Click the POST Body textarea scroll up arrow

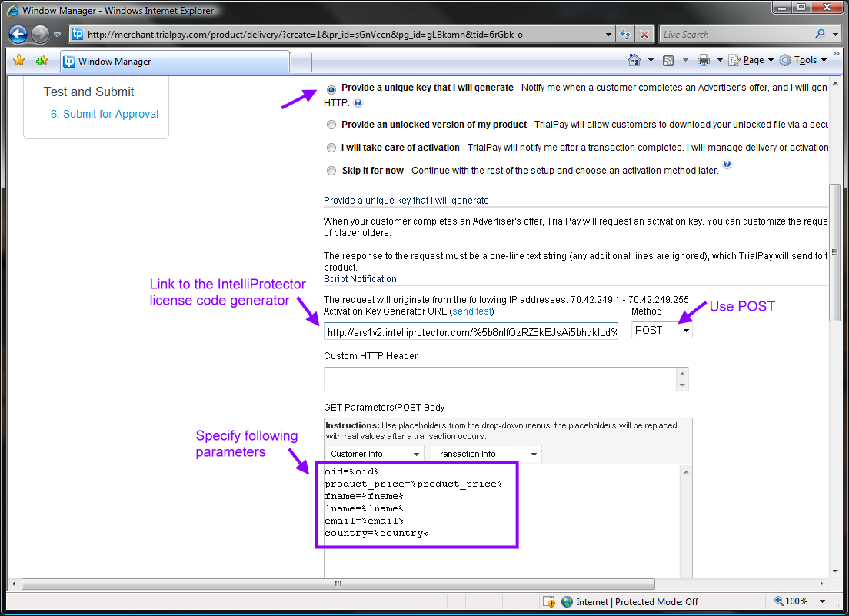pos(686,472)
